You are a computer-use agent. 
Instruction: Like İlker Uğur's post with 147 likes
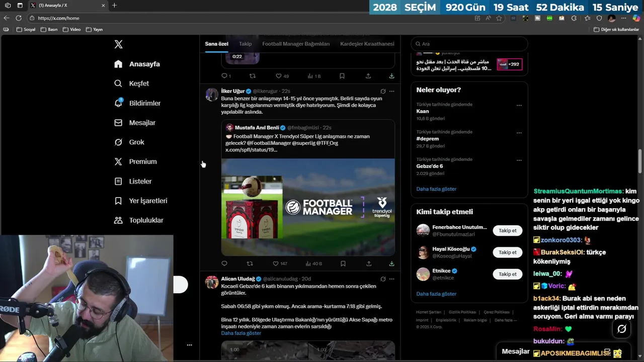pyautogui.click(x=280, y=263)
